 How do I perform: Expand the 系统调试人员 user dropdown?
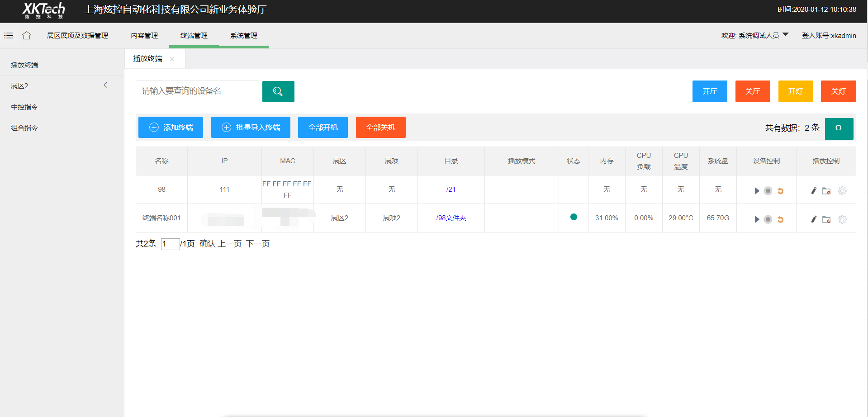coord(786,34)
